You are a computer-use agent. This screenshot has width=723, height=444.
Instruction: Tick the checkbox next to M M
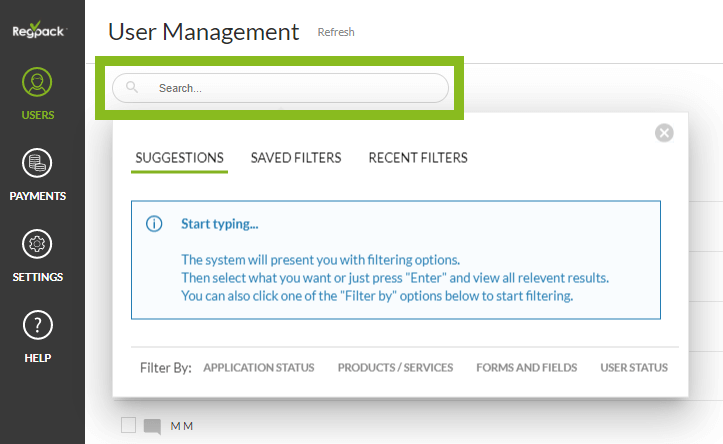pos(128,426)
